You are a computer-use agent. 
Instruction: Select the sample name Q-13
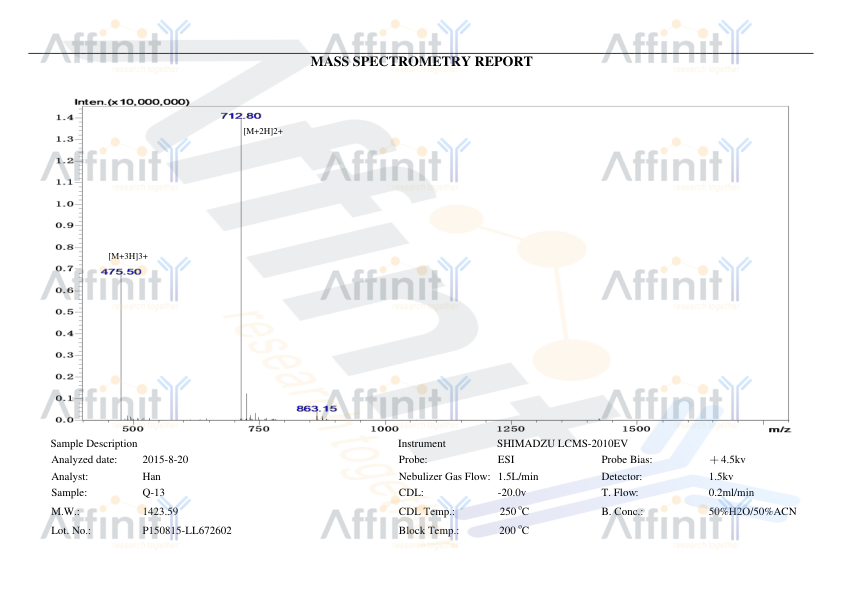154,493
